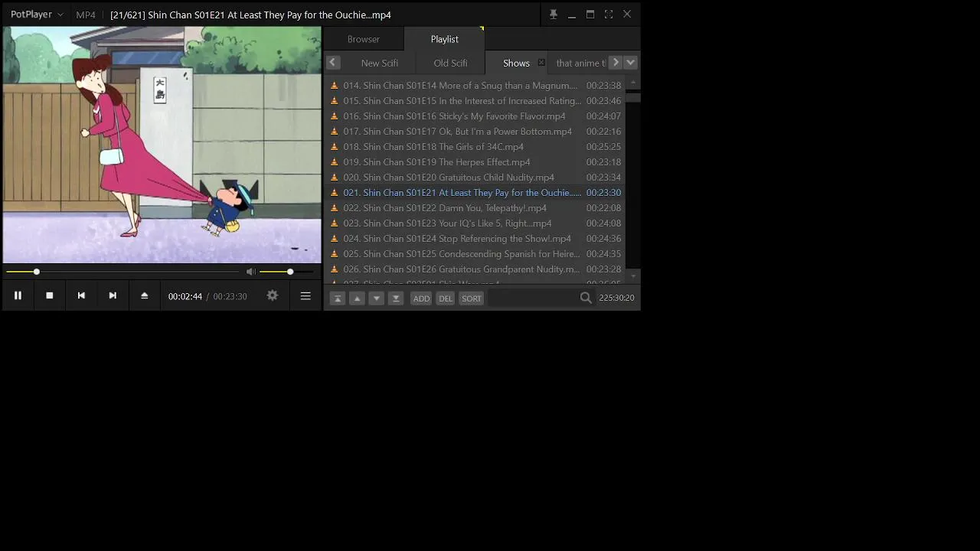Move item to bottom of playlist
Viewport: 980px width, 551px height.
(x=396, y=298)
